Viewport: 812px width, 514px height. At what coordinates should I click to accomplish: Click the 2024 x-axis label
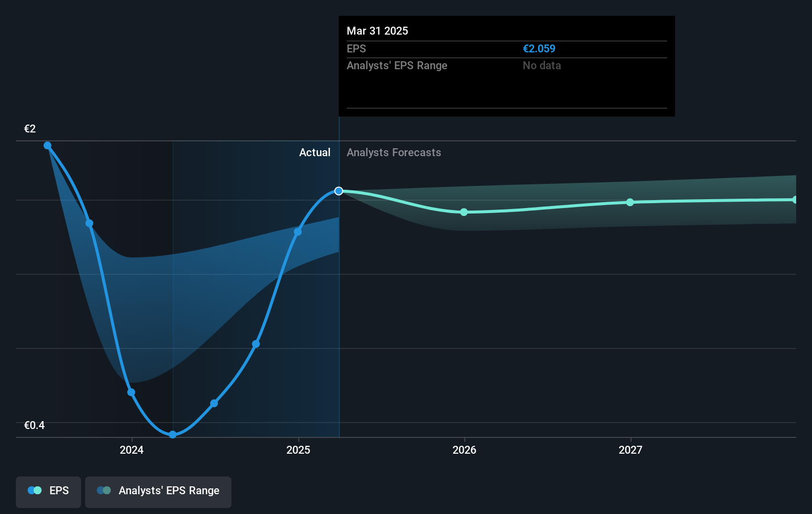132,450
